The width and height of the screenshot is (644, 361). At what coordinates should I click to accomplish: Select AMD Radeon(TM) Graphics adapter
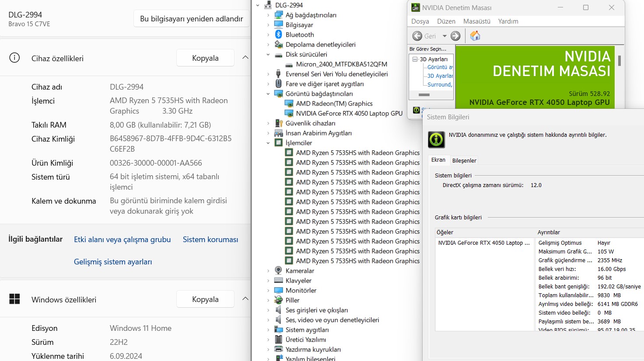334,104
